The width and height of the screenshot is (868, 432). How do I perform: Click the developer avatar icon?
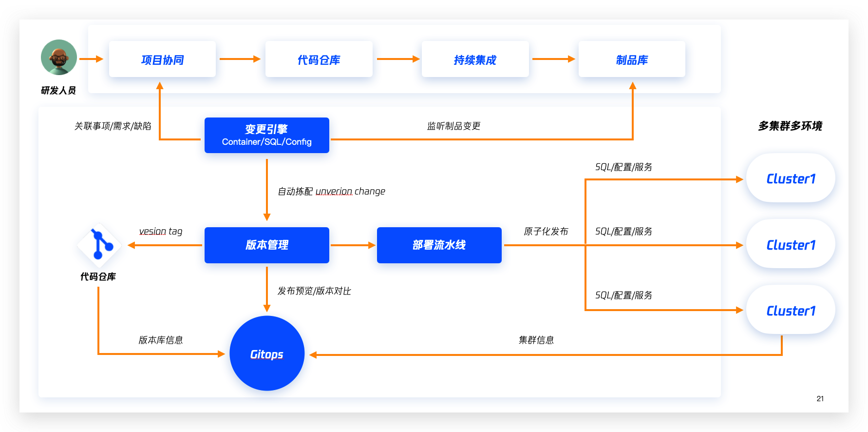(59, 58)
